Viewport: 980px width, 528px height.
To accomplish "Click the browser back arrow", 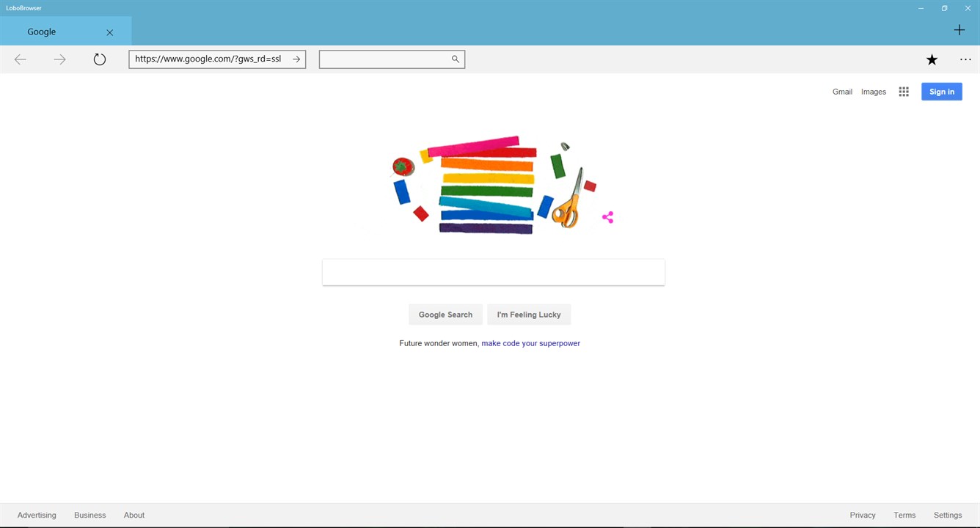I will click(21, 59).
